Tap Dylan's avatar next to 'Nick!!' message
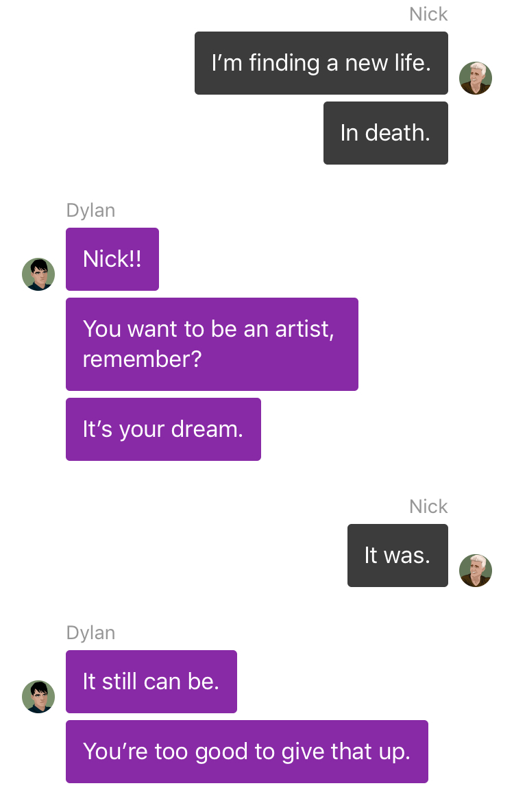Viewport: 514px width, 812px height. click(x=38, y=274)
